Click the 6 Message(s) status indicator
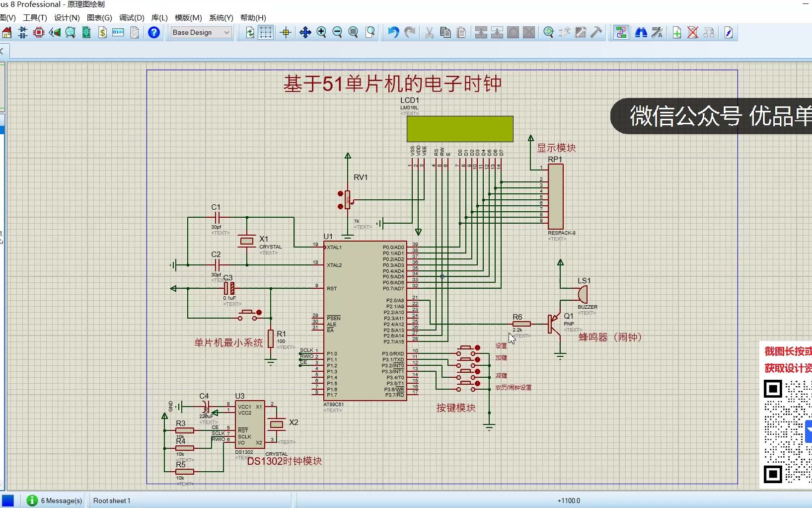The height and width of the screenshot is (508, 812). click(55, 501)
